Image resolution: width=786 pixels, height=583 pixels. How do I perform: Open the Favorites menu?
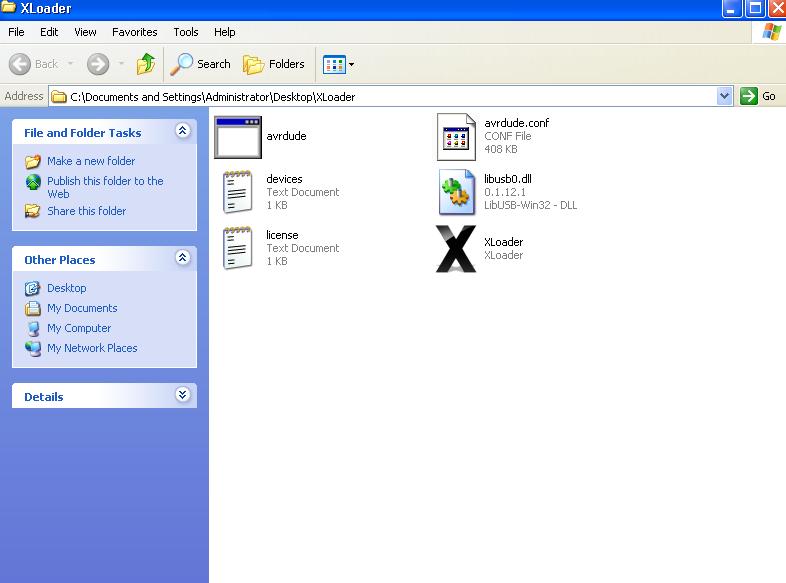coord(134,32)
